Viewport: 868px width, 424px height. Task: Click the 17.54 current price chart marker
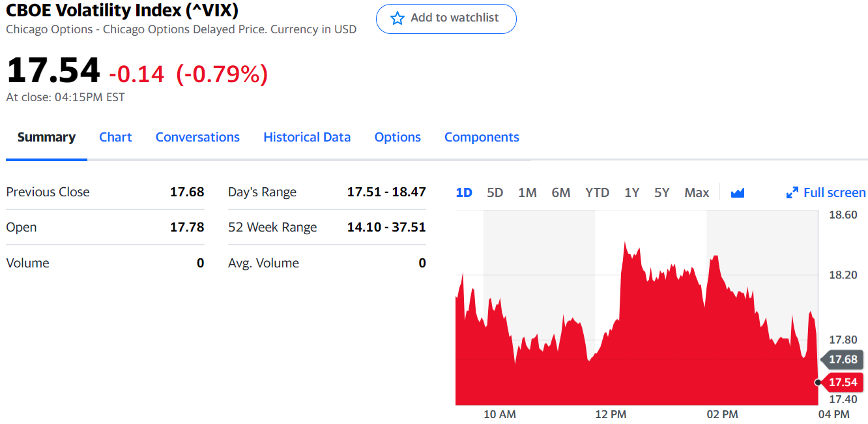pyautogui.click(x=841, y=382)
